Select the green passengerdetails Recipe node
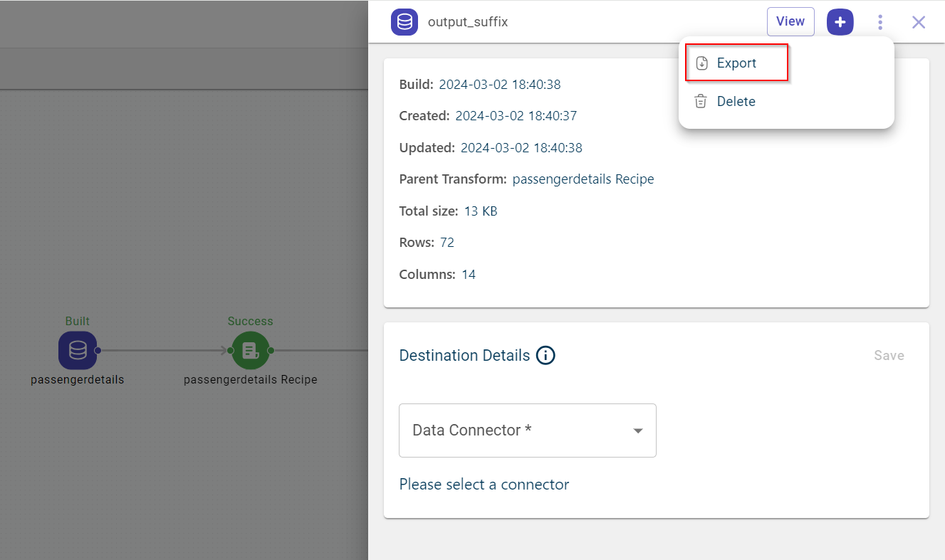The height and width of the screenshot is (560, 945). (250, 350)
